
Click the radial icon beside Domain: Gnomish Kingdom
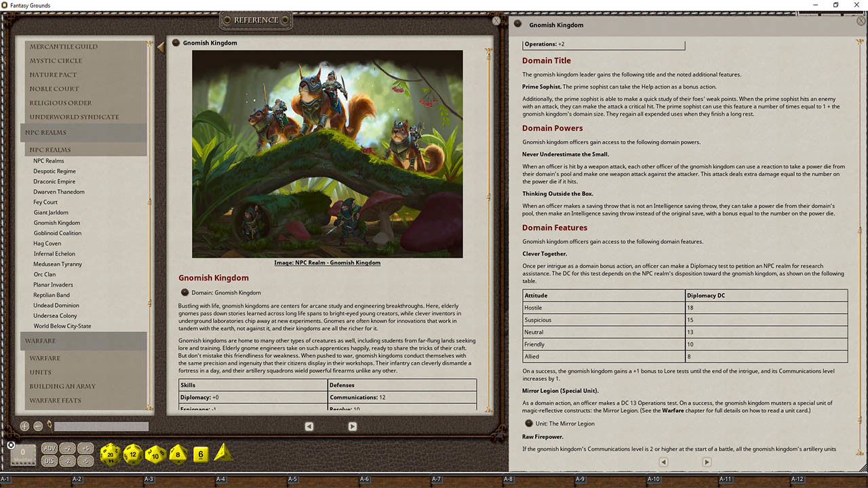coord(184,292)
